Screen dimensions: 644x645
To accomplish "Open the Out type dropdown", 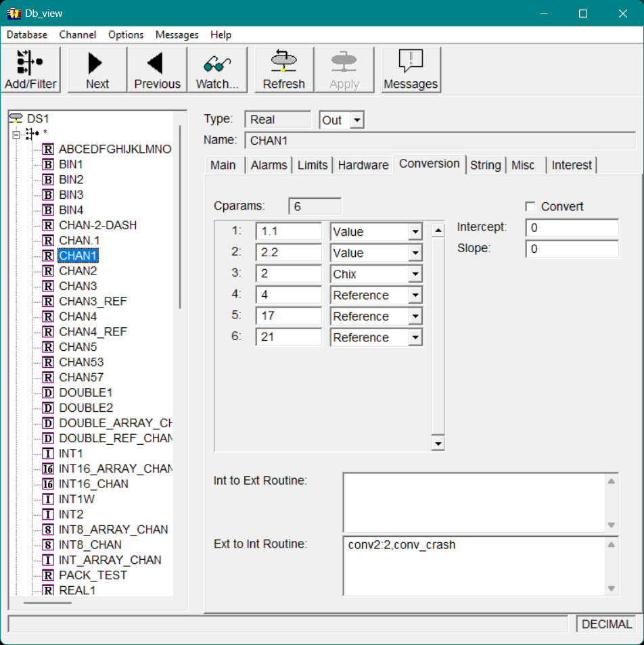I will click(x=357, y=120).
